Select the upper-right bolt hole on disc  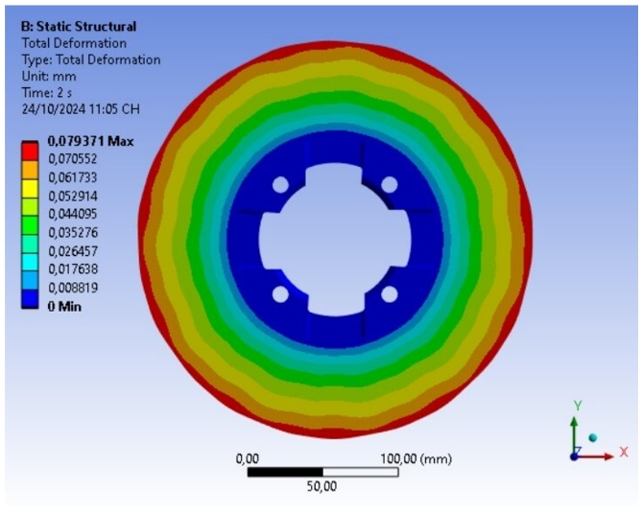point(389,184)
